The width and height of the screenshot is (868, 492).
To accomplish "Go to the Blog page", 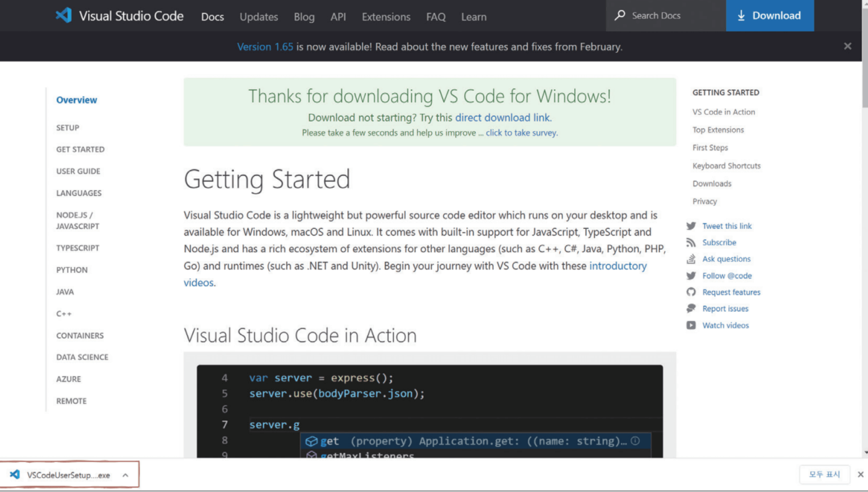I will point(304,17).
